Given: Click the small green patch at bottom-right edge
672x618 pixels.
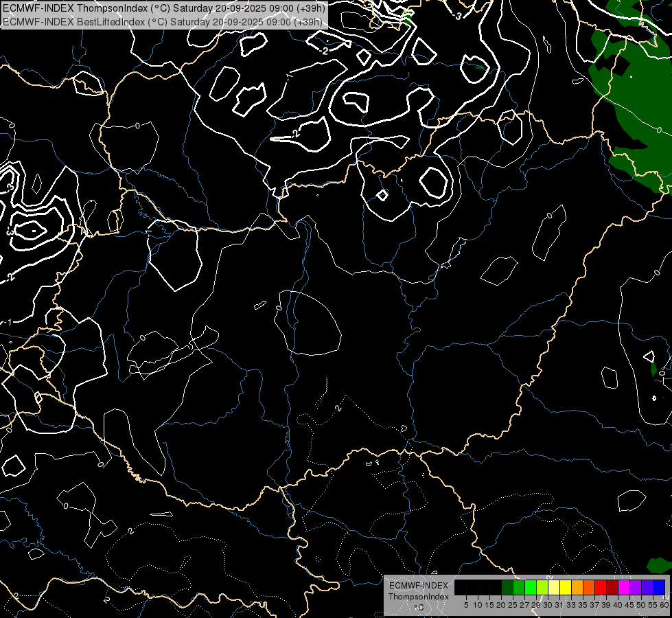Looking at the screenshot, I should [x=660, y=565].
